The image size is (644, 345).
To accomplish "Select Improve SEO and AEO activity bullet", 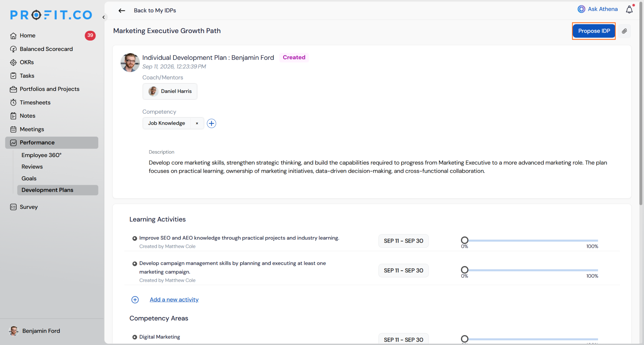I will pyautogui.click(x=135, y=238).
